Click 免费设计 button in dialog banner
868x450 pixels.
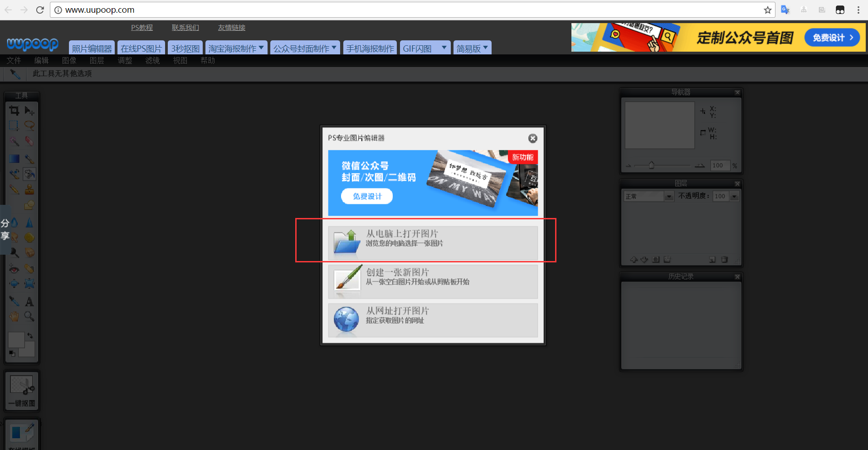[367, 196]
